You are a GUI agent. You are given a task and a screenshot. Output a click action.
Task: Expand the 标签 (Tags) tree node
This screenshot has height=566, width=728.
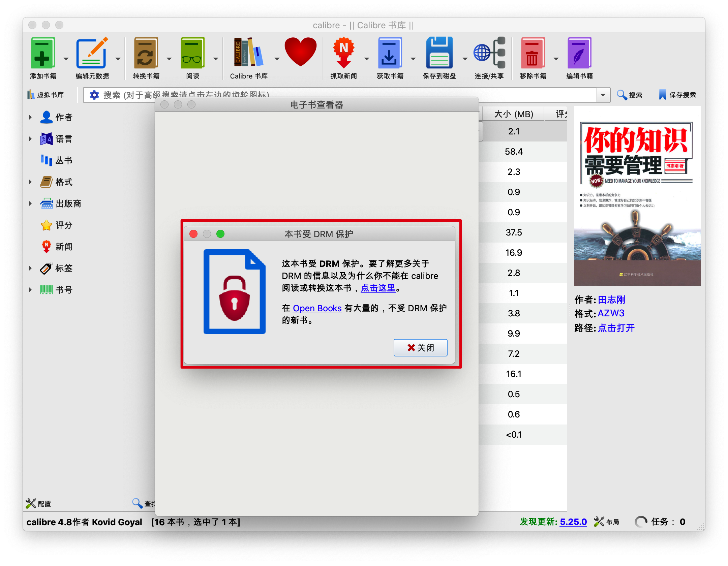[x=30, y=268]
